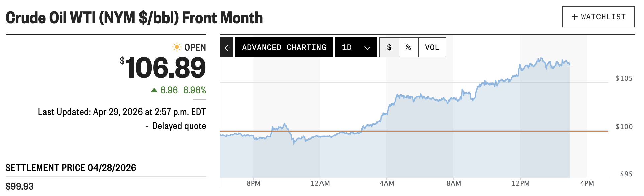Open the 1D time range dropdown
Viewport: 644px width, 196px height.
356,48
